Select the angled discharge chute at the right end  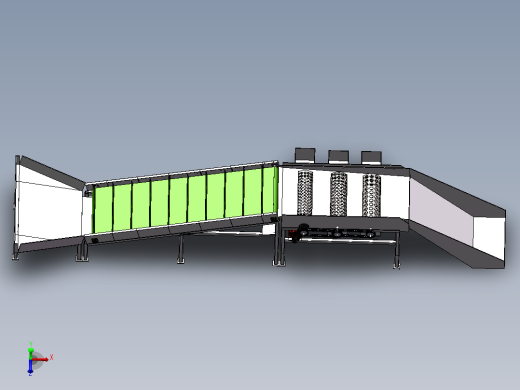pos(457,218)
